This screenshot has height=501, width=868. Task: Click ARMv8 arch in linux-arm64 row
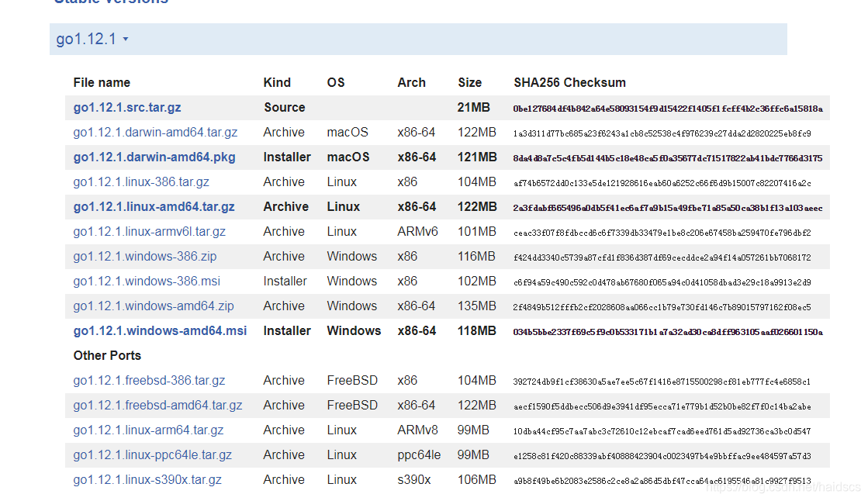pyautogui.click(x=417, y=430)
